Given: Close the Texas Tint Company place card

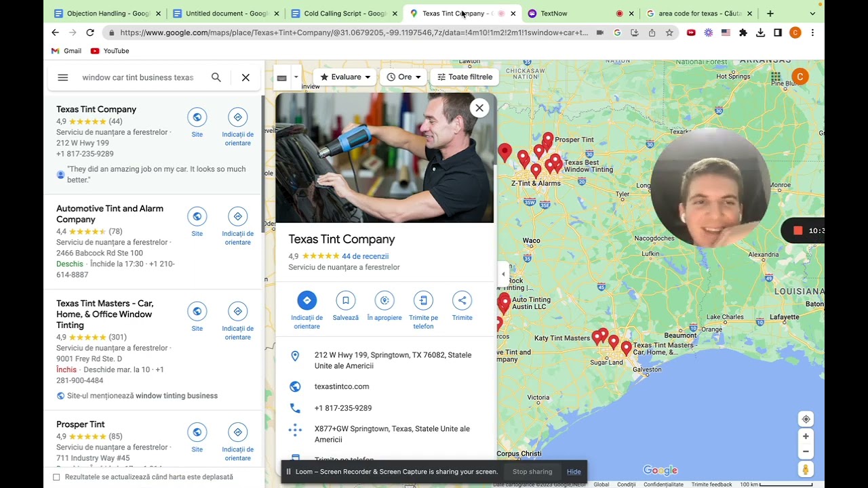Looking at the screenshot, I should point(479,108).
